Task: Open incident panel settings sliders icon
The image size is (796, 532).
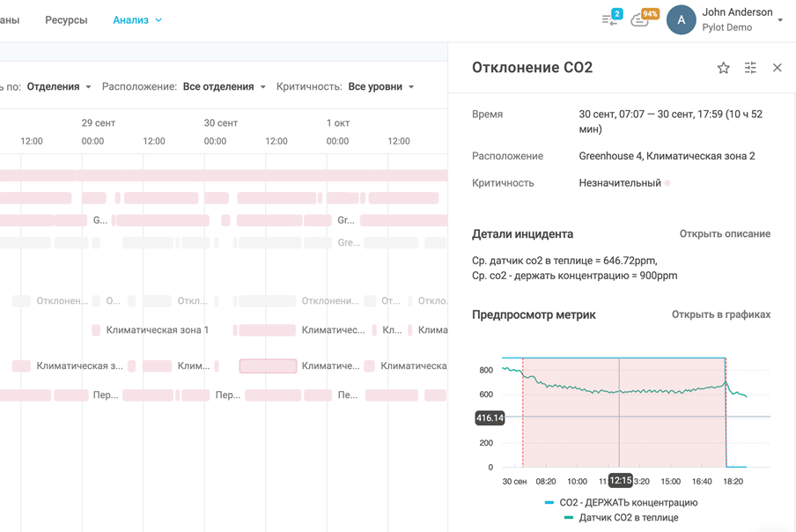Action: (750, 68)
